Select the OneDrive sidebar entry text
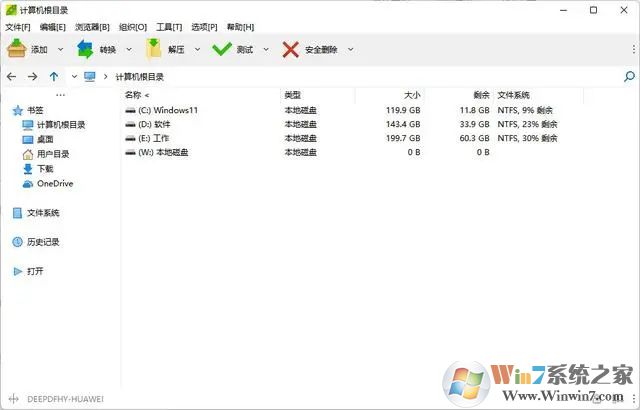This screenshot has width=640, height=410. 55,184
